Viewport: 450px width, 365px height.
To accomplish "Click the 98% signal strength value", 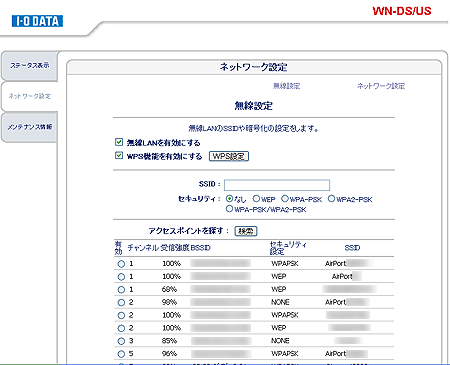I will click(x=169, y=302).
